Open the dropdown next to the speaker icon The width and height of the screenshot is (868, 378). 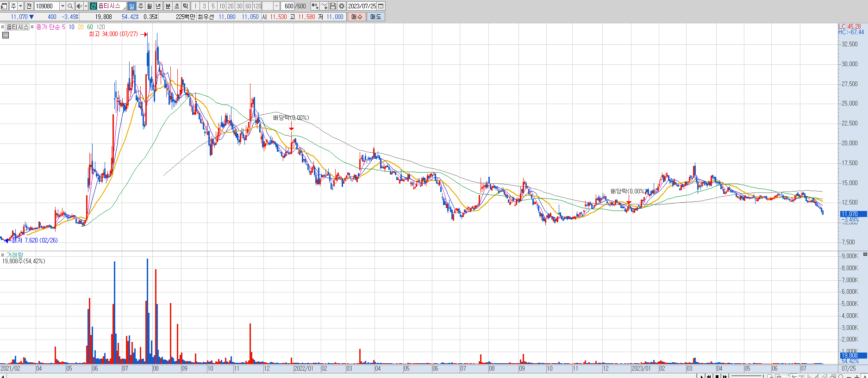point(86,6)
